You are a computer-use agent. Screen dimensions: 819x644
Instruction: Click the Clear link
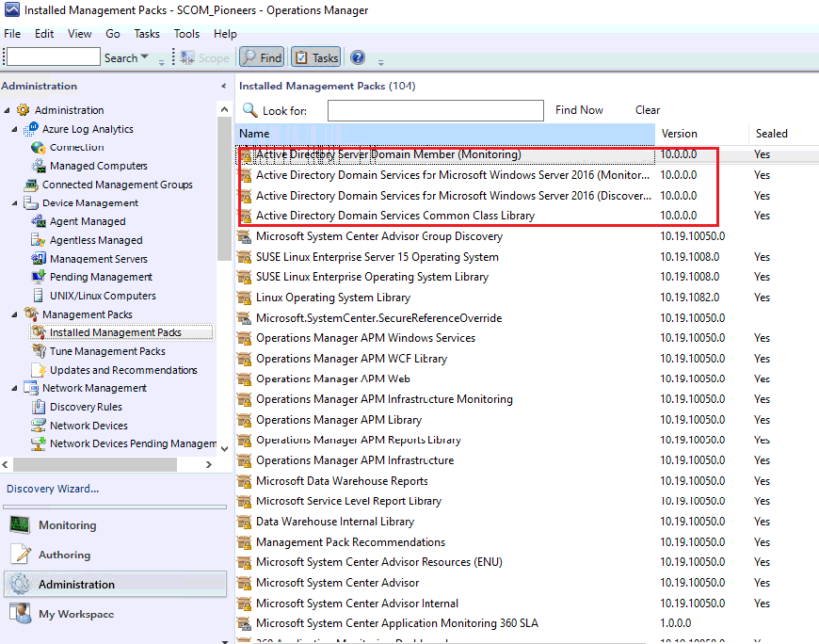point(648,110)
